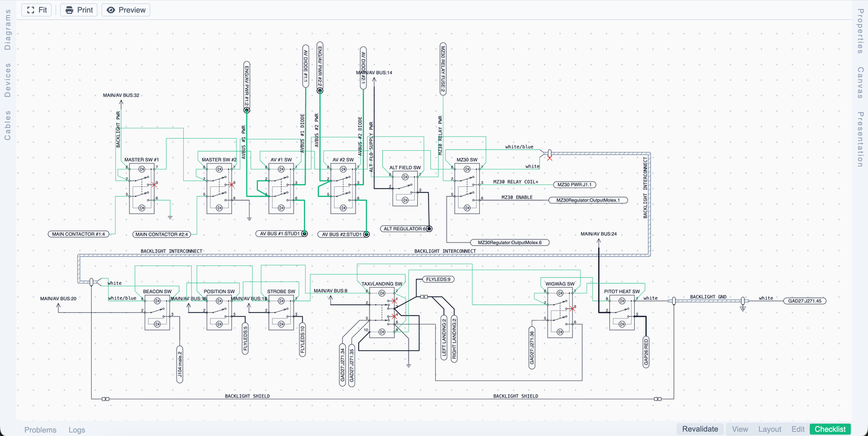The image size is (868, 436).
Task: Select the MASTER SW #2 switch symbol
Action: [x=219, y=188]
